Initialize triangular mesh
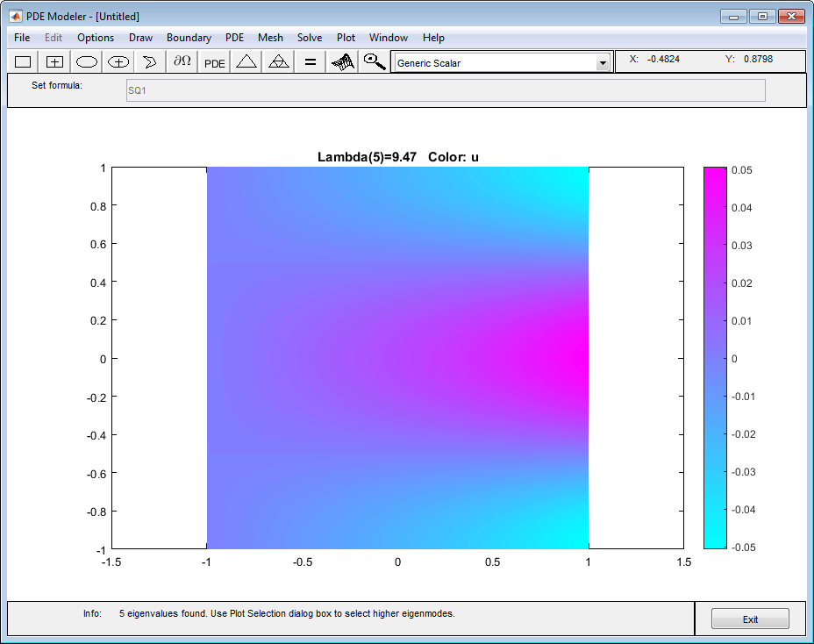This screenshot has width=814, height=644. 246,62
